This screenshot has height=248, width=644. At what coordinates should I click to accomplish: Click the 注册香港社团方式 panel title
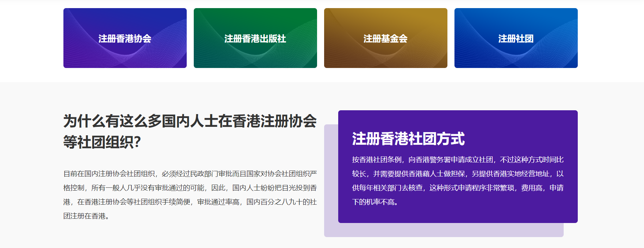click(408, 139)
